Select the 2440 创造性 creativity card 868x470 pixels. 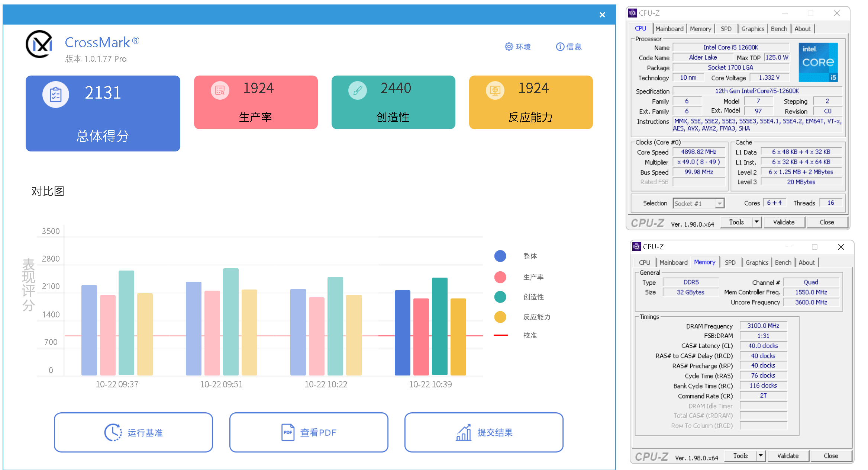(393, 102)
